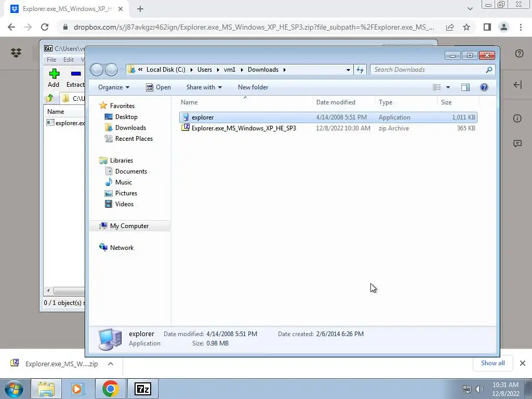Open a new browser tab

coord(140,9)
